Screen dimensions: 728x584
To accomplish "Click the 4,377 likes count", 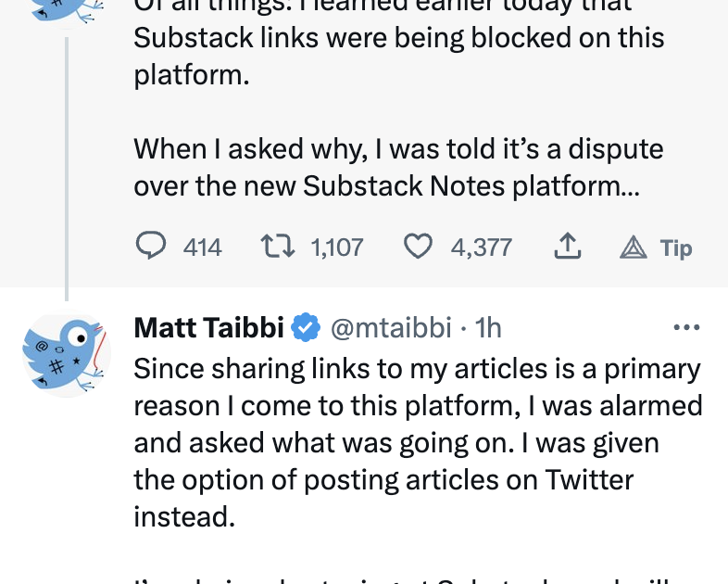I will [x=481, y=248].
